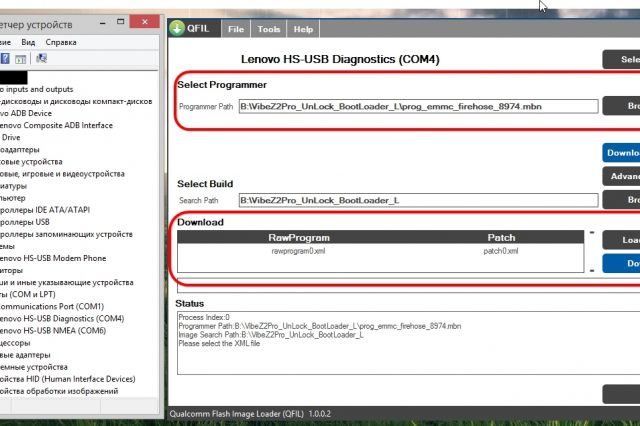Click the Advanced button above Select Build's Browse
Viewport: 640px width, 426px height.
click(x=621, y=176)
